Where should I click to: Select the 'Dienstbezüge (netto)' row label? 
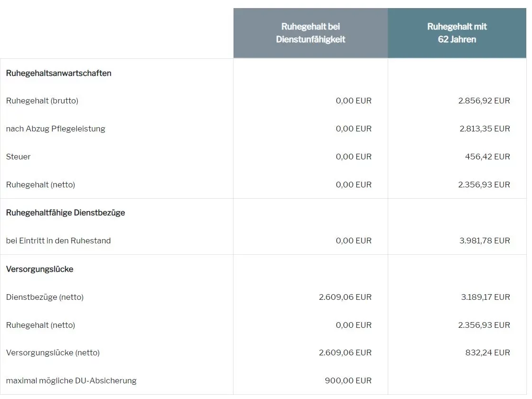pos(45,297)
